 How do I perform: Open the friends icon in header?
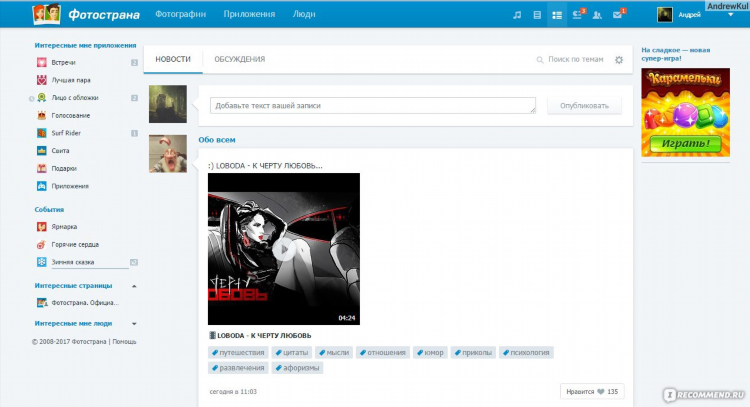point(597,15)
